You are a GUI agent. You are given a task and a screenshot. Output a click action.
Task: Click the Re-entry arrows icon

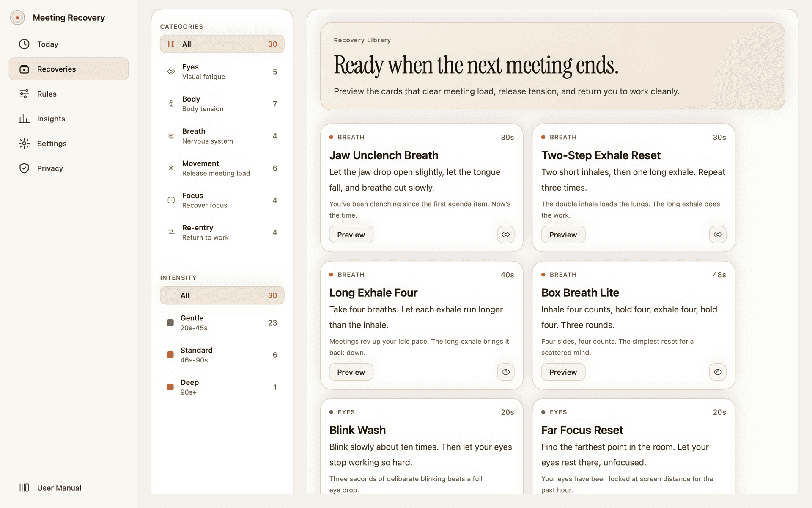[x=171, y=232]
